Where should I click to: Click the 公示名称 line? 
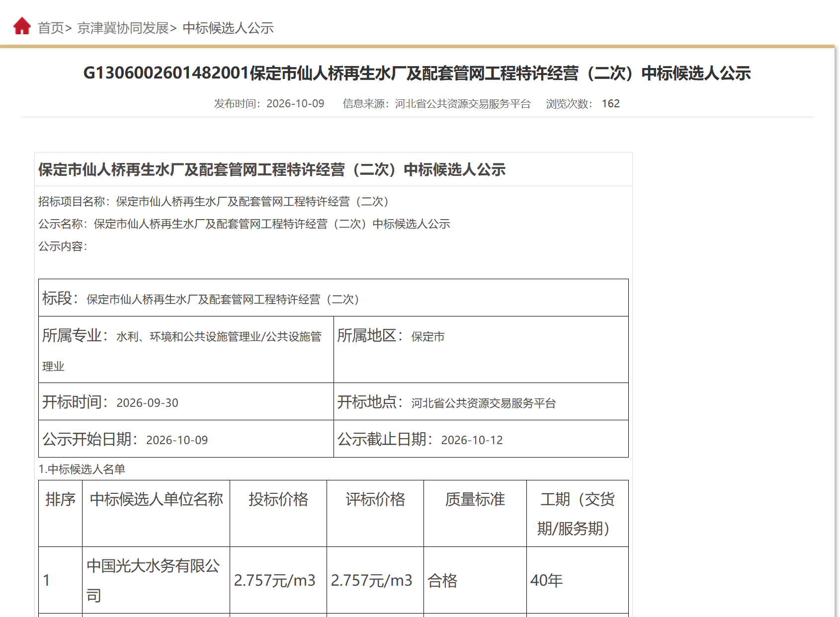pos(244,224)
